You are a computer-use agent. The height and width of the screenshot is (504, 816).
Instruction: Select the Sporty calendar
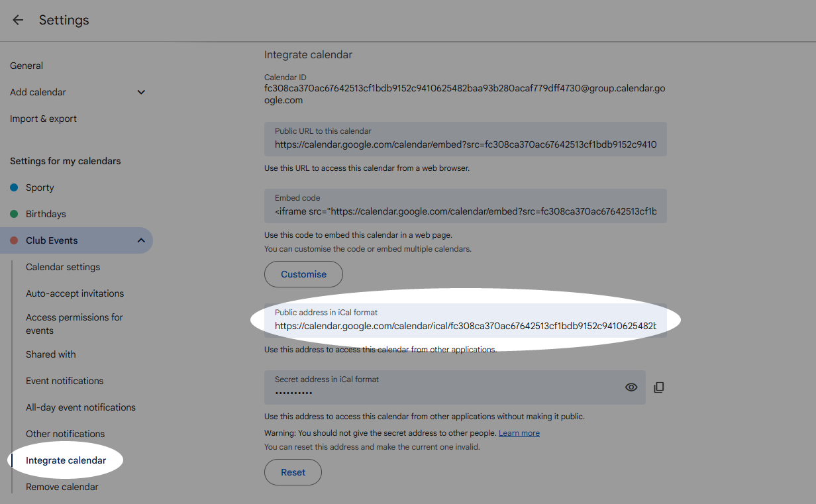pyautogui.click(x=40, y=187)
